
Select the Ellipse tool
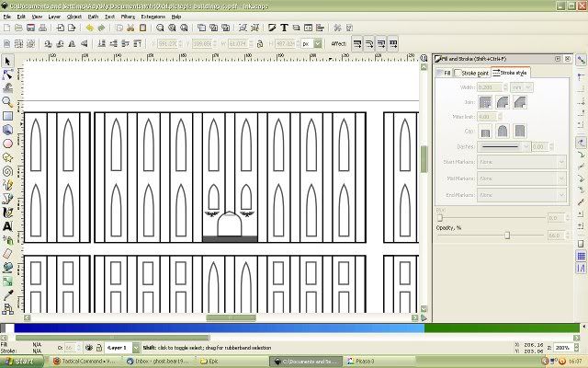click(x=7, y=144)
